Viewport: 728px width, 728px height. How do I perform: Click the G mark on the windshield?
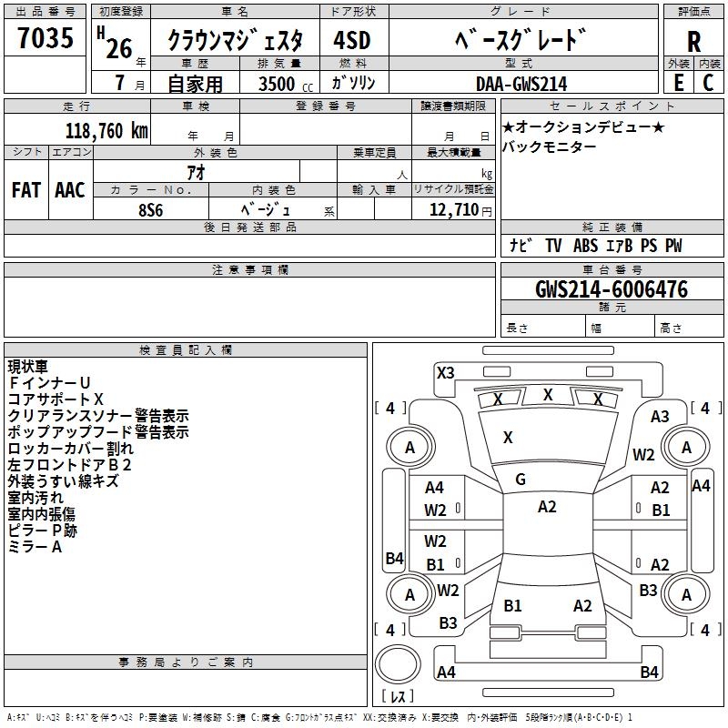521,480
